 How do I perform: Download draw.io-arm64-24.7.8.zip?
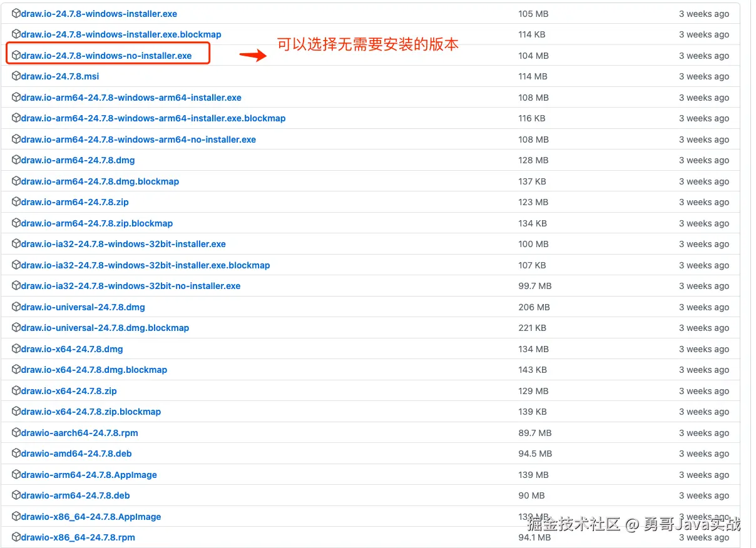tap(75, 202)
